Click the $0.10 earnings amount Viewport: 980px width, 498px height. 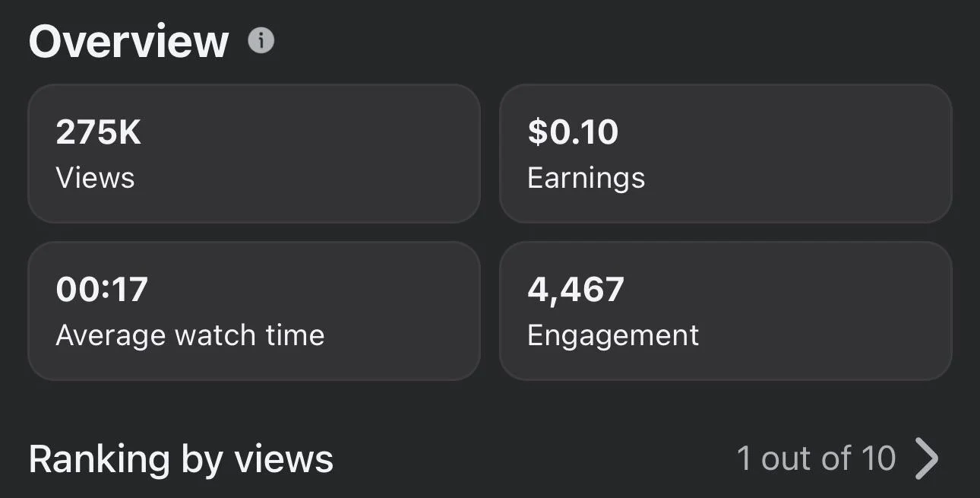coord(573,132)
